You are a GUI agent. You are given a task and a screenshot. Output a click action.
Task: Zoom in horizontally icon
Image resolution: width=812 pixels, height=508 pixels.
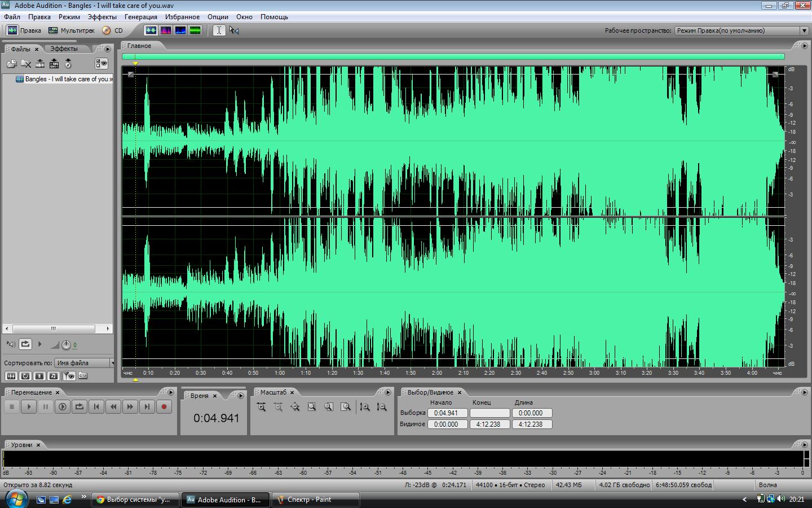(261, 407)
